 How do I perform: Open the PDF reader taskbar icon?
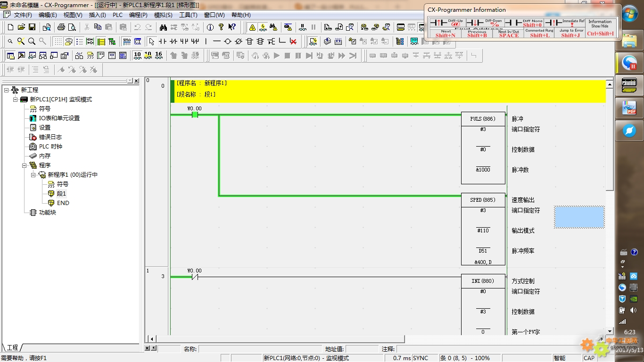629,108
